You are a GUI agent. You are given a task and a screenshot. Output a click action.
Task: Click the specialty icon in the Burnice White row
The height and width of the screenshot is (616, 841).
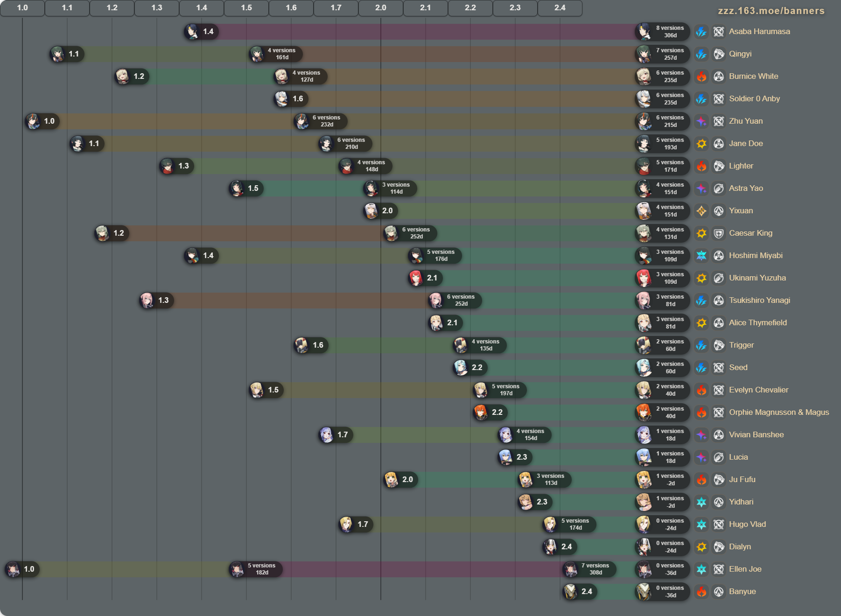[x=719, y=77]
